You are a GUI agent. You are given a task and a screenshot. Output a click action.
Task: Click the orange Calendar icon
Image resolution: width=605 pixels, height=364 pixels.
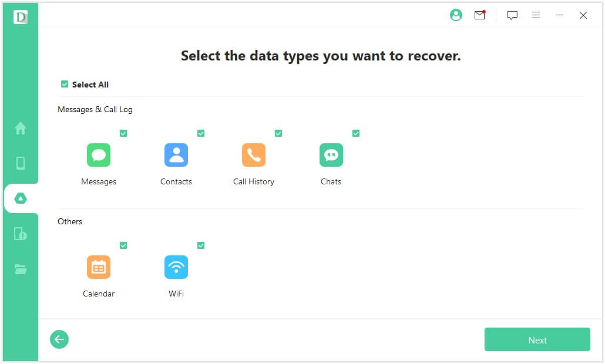[x=99, y=267]
